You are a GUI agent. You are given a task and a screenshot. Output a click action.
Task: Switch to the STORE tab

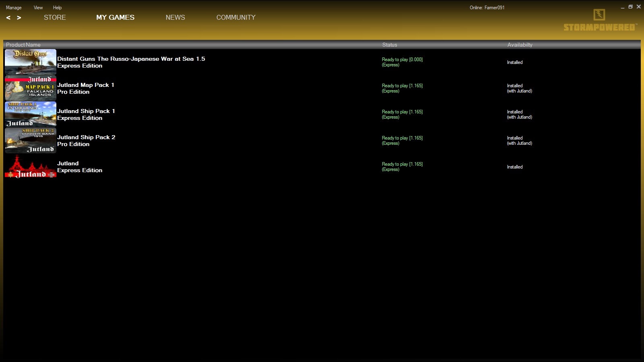(55, 17)
